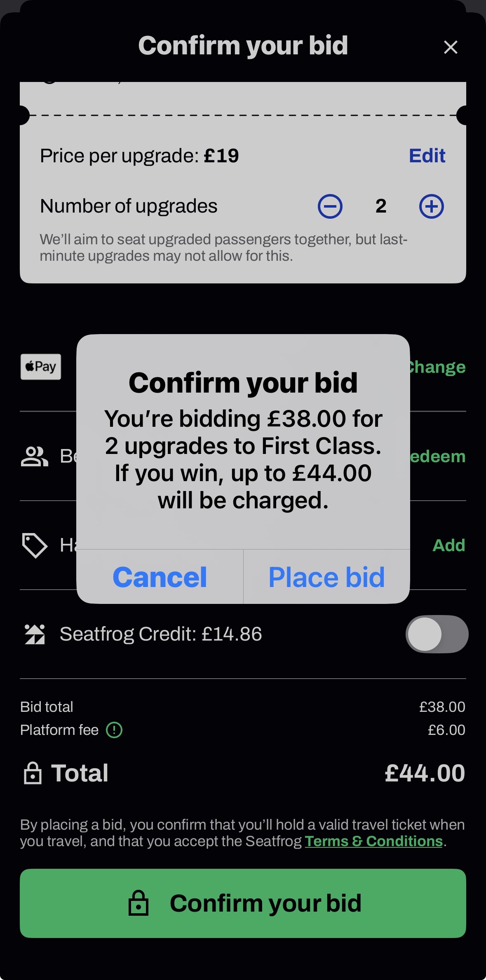Image resolution: width=486 pixels, height=980 pixels.
Task: Tap the upgrade quantity value 2
Action: pyautogui.click(x=381, y=206)
